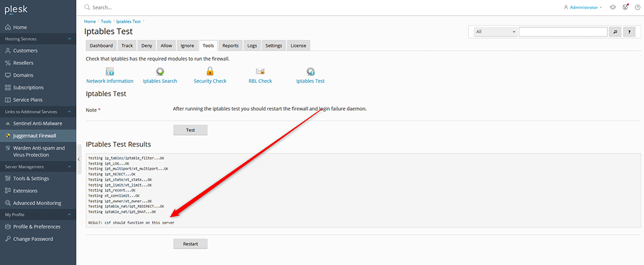The height and width of the screenshot is (265, 644).
Task: Click the Domains monitor icon
Action: click(x=8, y=75)
